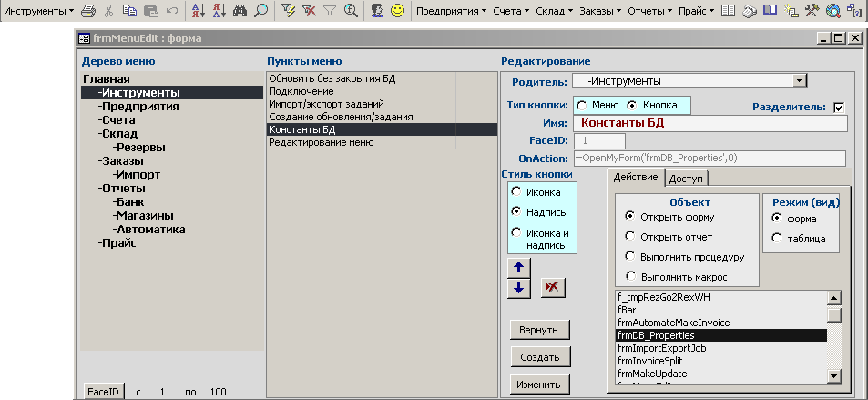This screenshot has width=868, height=400.
Task: Click the Print icon in the toolbar
Action: coord(88,11)
